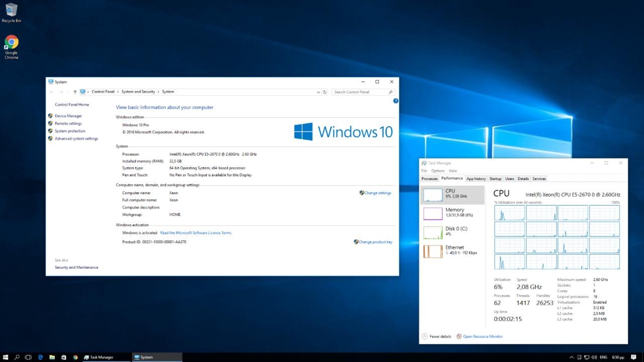Click the Change product key link
The height and width of the screenshot is (362, 644).
point(375,242)
